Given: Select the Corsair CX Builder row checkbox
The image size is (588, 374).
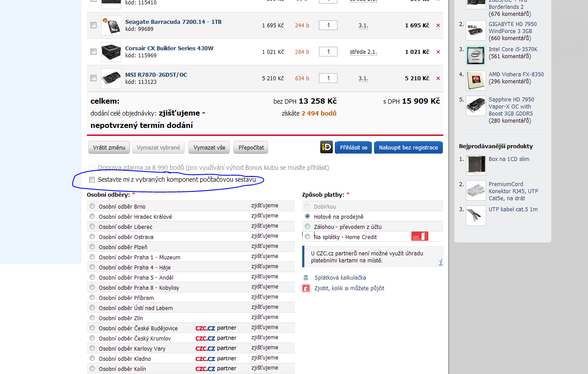Looking at the screenshot, I should click(x=94, y=52).
